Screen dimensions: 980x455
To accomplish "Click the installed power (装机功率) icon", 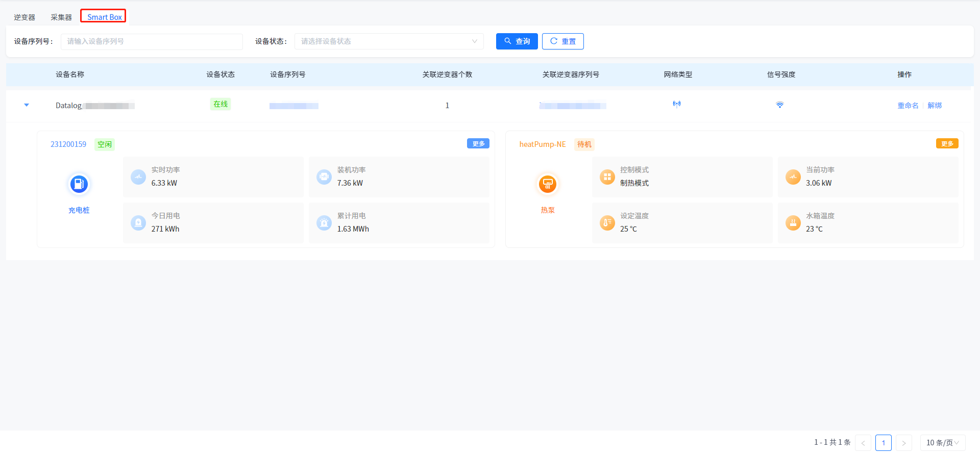I will [324, 177].
